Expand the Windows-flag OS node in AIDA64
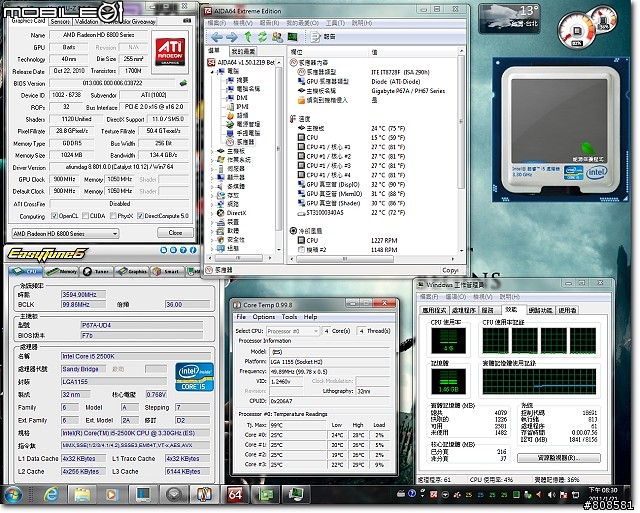The image size is (640, 513). pyautogui.click(x=212, y=160)
